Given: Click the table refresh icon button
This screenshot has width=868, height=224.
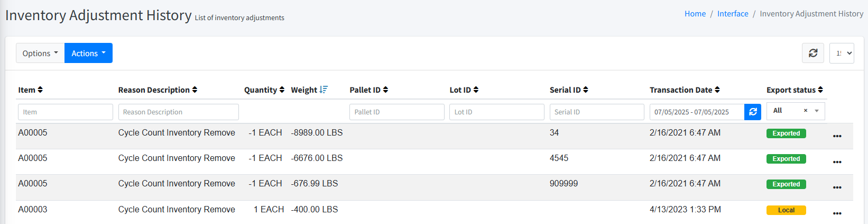Looking at the screenshot, I should click(x=812, y=53).
